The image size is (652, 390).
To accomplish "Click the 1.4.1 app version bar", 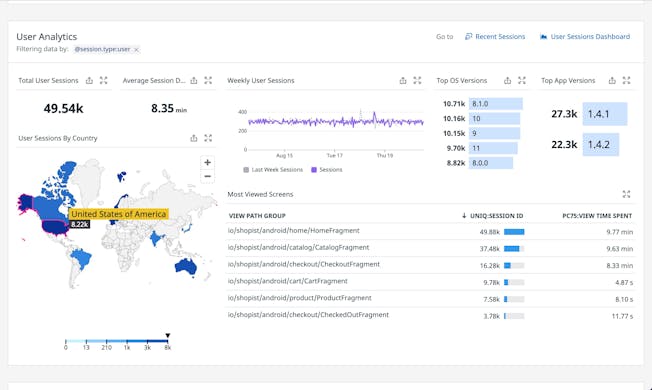I will (x=605, y=114).
